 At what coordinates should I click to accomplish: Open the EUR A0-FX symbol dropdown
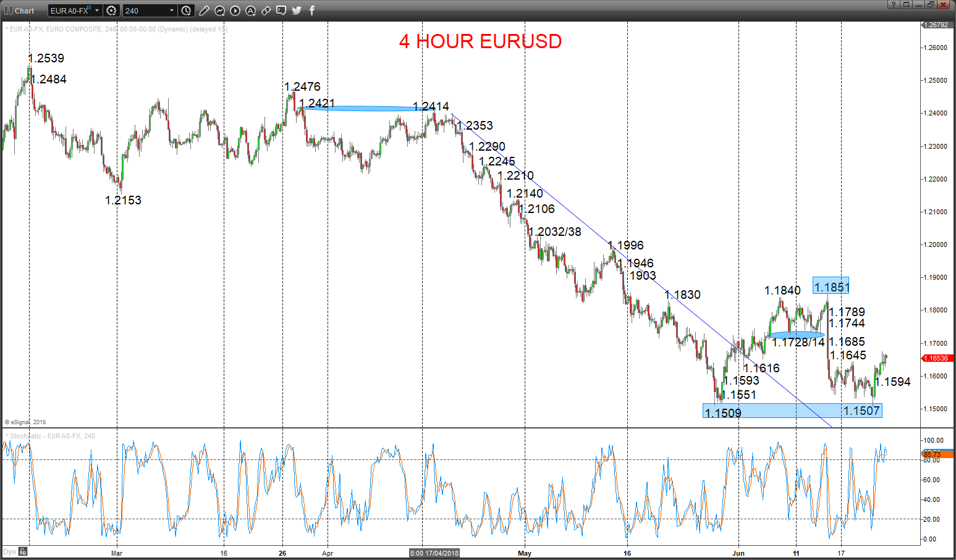click(x=75, y=10)
